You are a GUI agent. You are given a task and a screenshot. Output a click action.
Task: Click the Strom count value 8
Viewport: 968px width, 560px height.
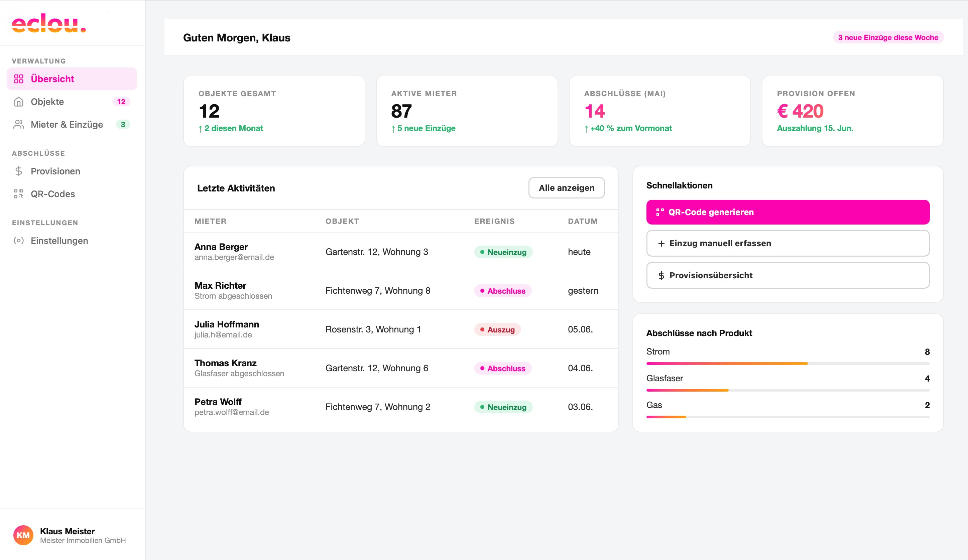[x=927, y=352]
